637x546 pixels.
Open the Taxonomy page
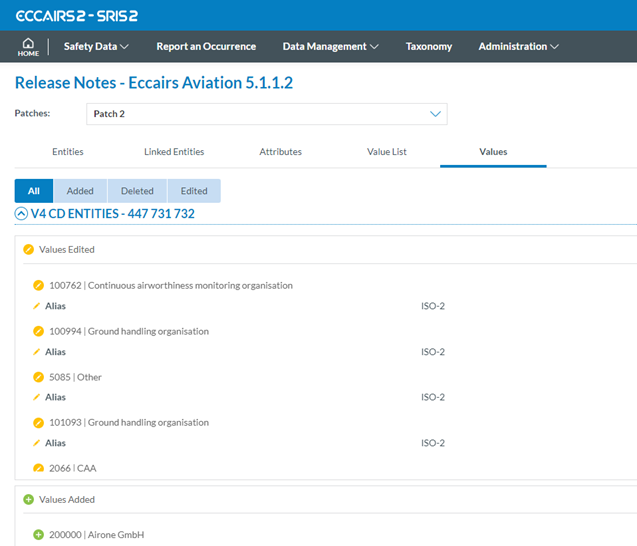[x=428, y=46]
